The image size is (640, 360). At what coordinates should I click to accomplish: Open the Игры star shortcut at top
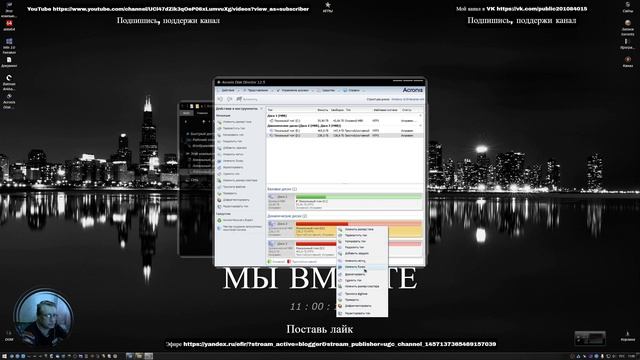(x=328, y=7)
